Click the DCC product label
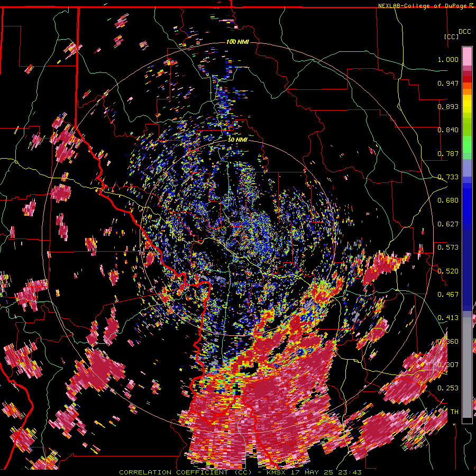 coord(464,32)
